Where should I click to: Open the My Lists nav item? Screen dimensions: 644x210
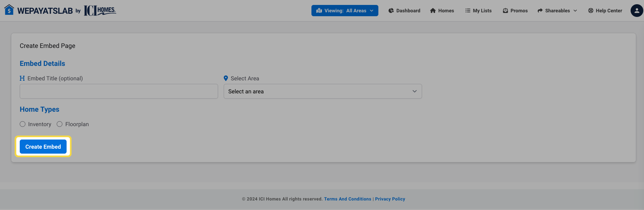[482, 11]
